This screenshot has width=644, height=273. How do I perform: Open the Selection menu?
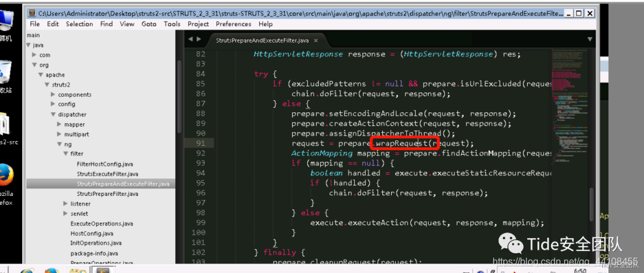coord(79,24)
